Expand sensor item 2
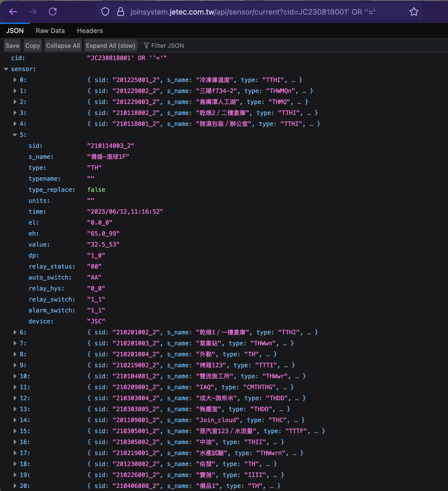Viewport: 448px width, 491px height. 15,102
